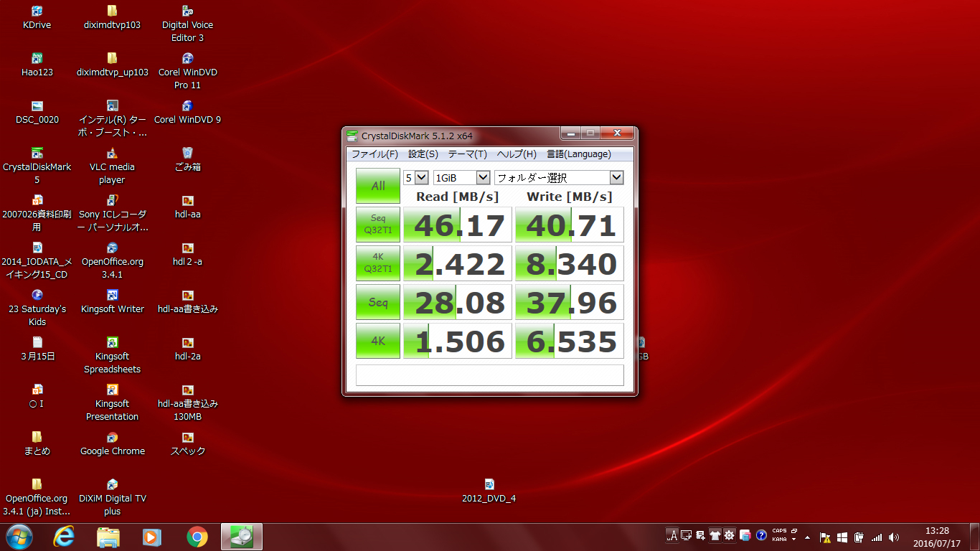980x551 pixels.
Task: Select the 3月15日 text file icon
Action: pos(37,349)
